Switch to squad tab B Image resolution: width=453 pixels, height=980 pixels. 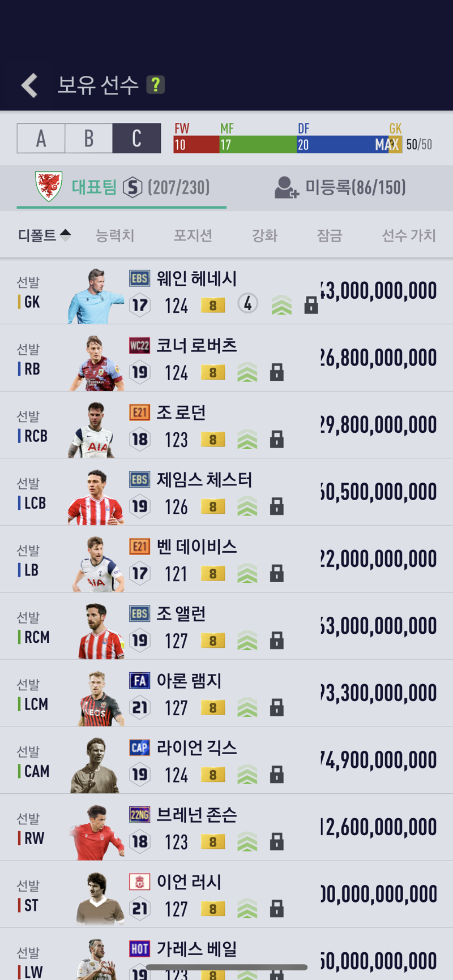point(89,138)
